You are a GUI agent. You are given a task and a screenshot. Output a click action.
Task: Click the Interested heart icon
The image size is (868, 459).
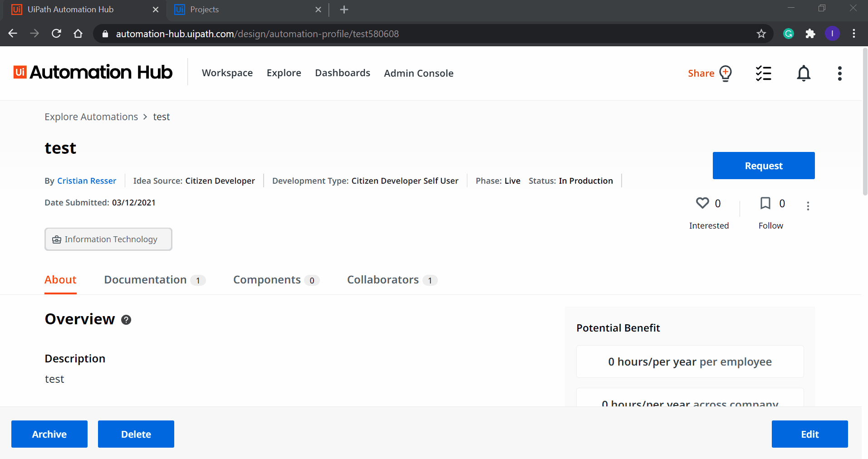(x=702, y=203)
